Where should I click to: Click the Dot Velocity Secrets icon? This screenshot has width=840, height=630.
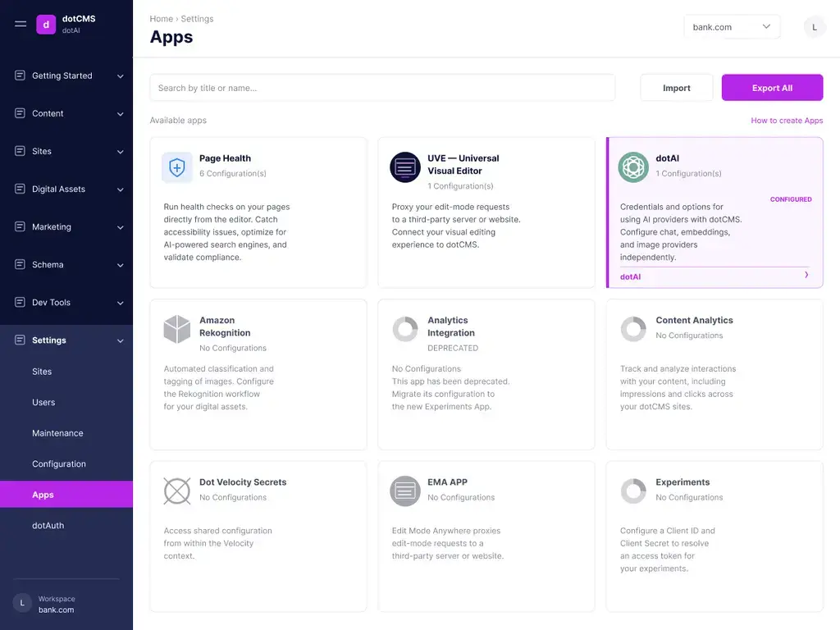177,491
